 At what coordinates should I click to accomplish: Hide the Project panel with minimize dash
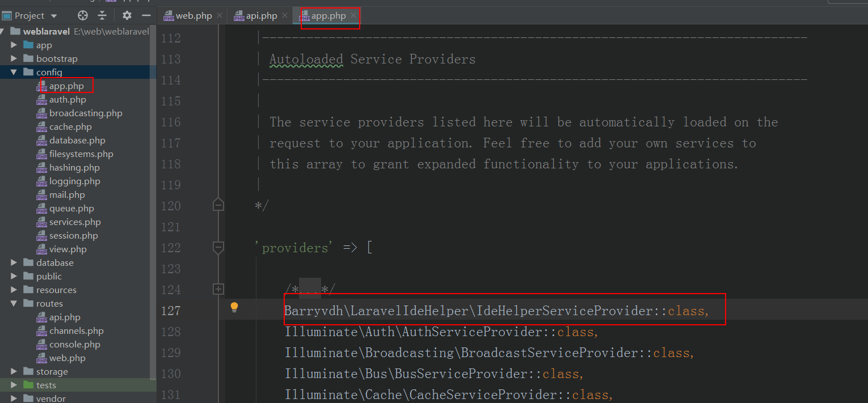(x=146, y=15)
